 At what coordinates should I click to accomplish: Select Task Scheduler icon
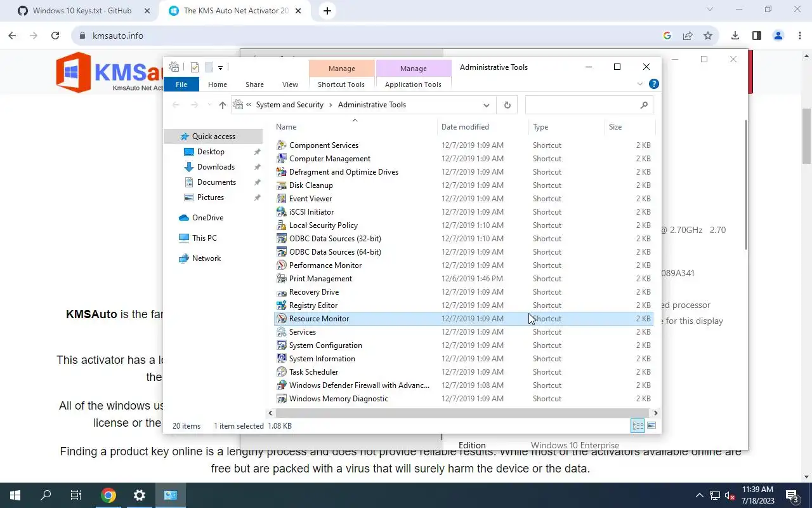click(x=282, y=372)
